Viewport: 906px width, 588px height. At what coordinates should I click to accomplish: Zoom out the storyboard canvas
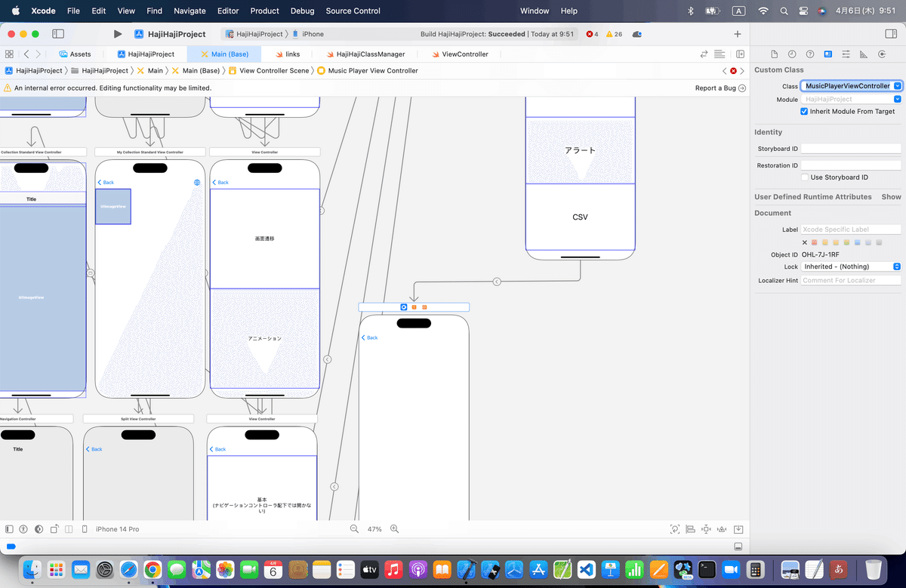tap(354, 529)
